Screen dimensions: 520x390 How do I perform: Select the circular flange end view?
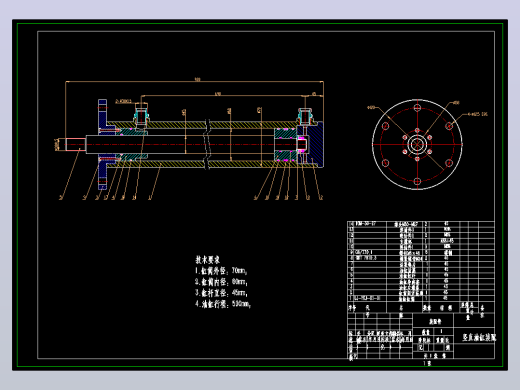click(x=417, y=144)
